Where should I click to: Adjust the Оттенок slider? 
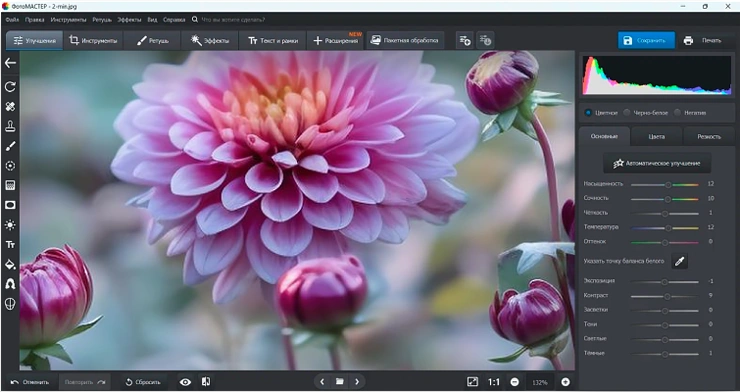(x=664, y=242)
